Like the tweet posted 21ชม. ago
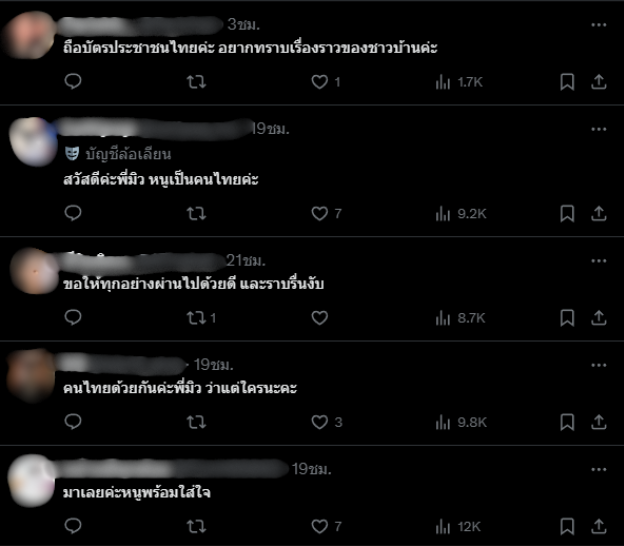 click(320, 318)
